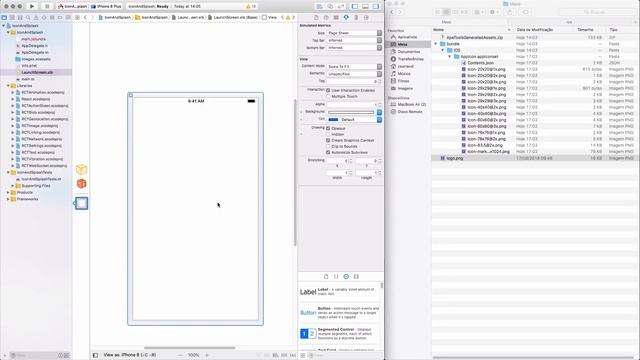Open the Semantic dropdown

click(354, 74)
